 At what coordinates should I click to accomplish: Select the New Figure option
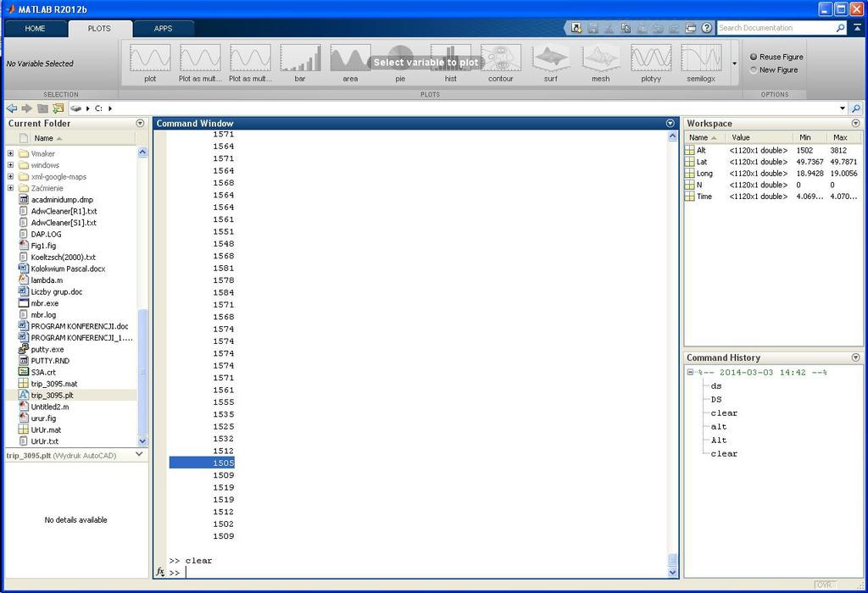pos(774,69)
